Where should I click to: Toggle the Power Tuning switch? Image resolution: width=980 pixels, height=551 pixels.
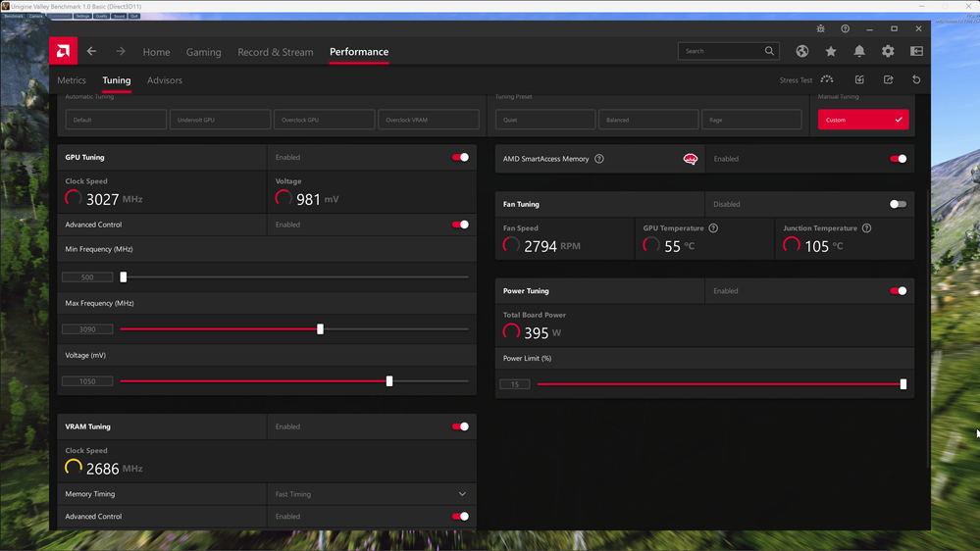(x=899, y=291)
